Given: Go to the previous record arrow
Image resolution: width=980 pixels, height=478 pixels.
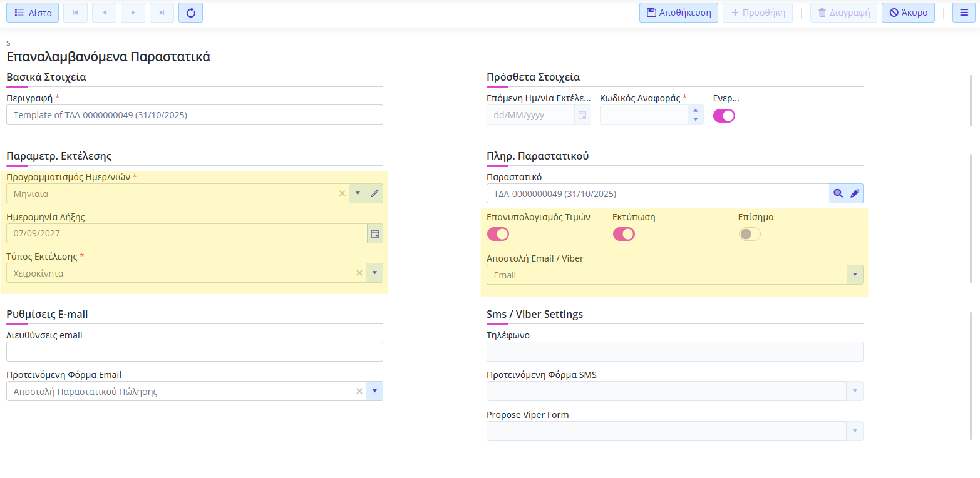Looking at the screenshot, I should pyautogui.click(x=104, y=13).
